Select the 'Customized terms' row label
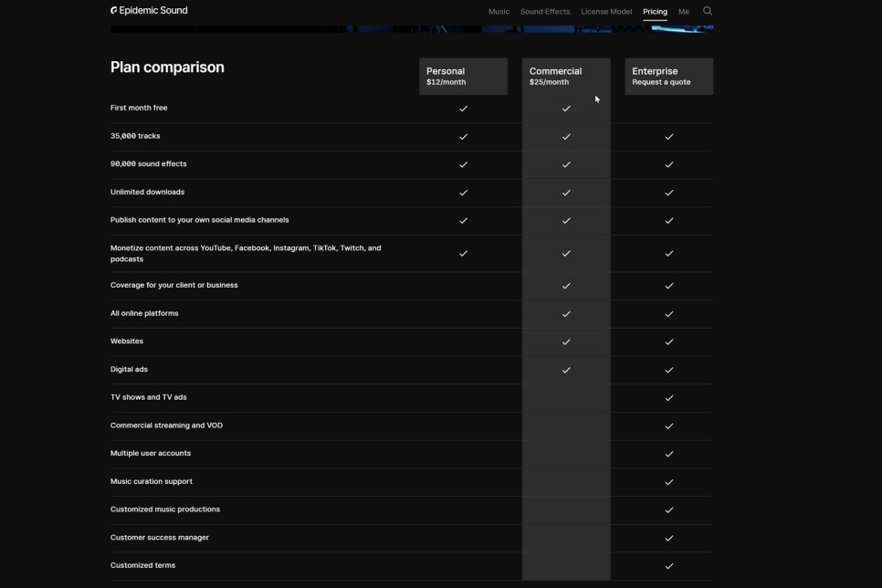Screen dimensions: 882x588 click(x=142, y=565)
